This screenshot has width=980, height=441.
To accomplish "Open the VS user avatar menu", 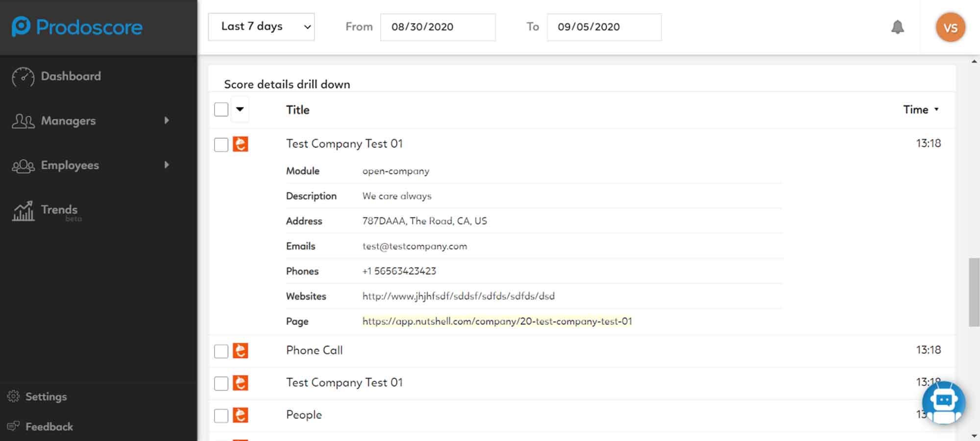I will point(951,27).
